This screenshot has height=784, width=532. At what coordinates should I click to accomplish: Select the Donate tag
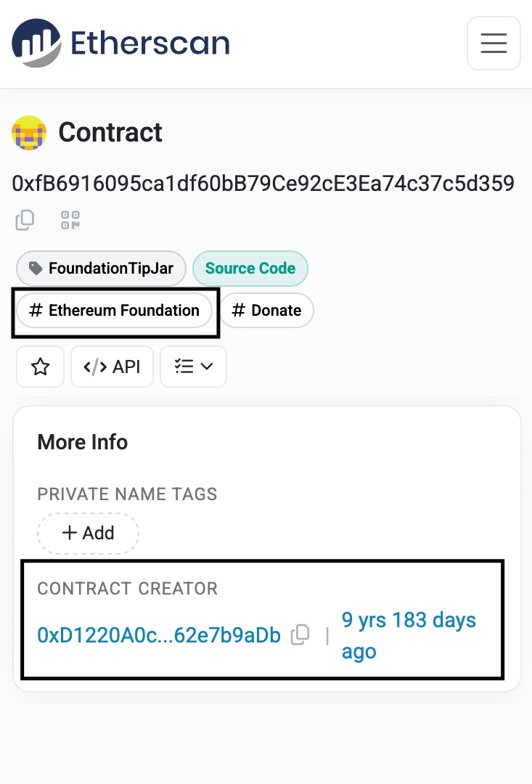tap(267, 310)
